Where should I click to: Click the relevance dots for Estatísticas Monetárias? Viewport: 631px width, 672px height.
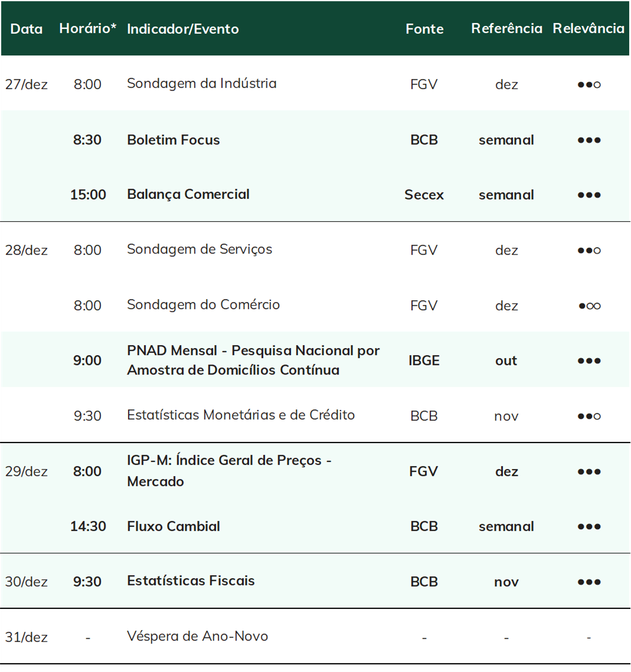click(589, 416)
